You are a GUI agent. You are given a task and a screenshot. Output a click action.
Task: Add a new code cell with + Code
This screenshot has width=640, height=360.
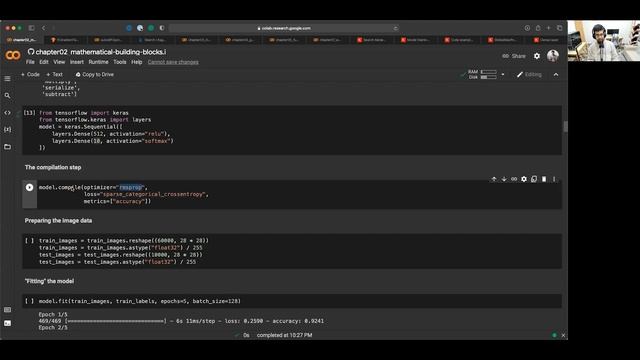tap(30, 75)
